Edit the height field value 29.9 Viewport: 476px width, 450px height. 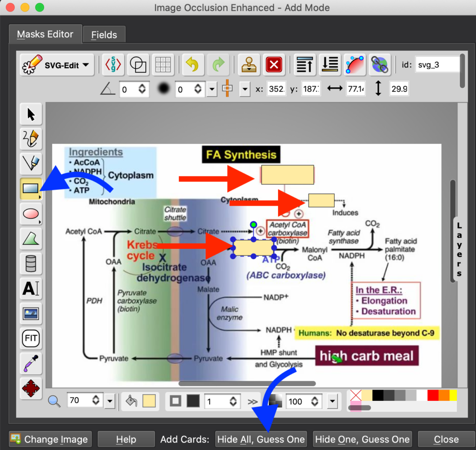(x=399, y=89)
